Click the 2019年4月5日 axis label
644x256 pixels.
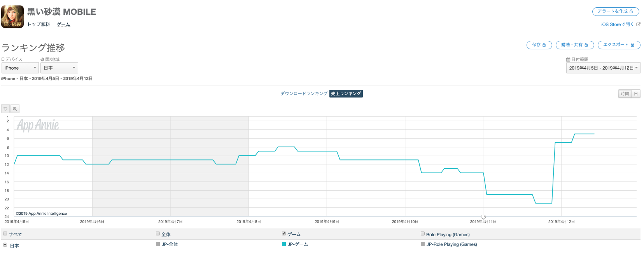[x=17, y=222]
